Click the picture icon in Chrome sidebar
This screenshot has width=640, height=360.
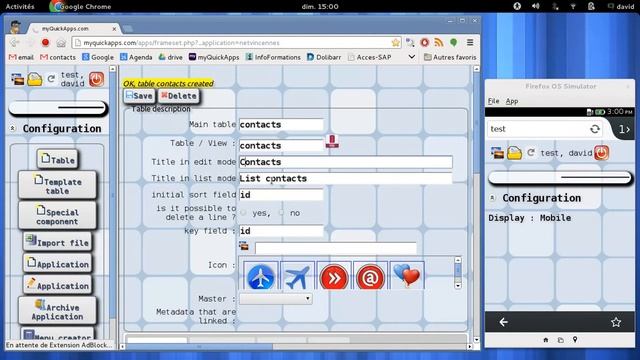click(x=18, y=79)
